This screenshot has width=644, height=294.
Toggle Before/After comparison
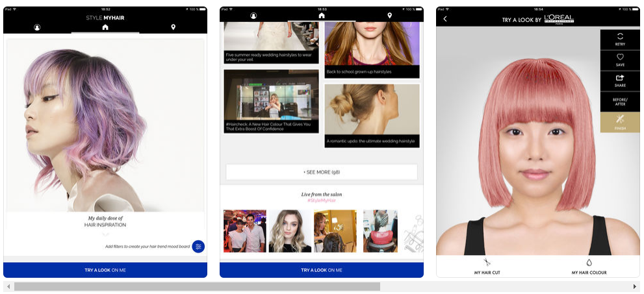click(620, 102)
